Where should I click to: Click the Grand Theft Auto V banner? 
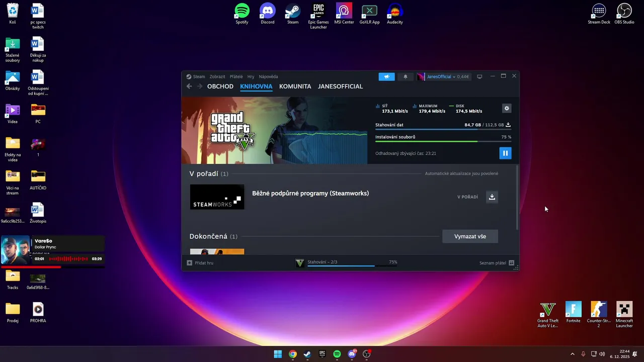(274, 130)
